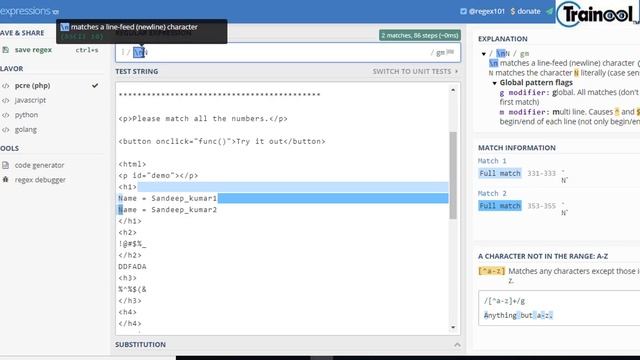Click Match 2 Full match label

pyautogui.click(x=500, y=206)
